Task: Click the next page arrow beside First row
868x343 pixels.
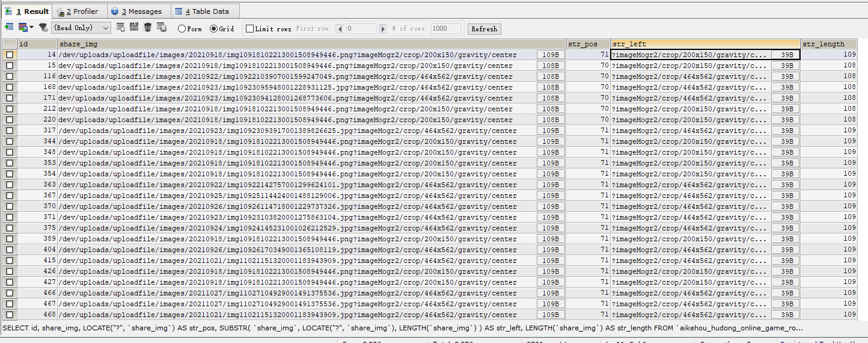Action: click(x=382, y=28)
